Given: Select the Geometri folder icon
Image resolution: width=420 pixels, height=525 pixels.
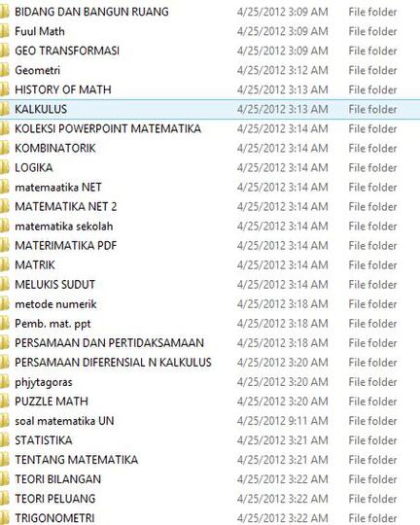Looking at the screenshot, I should point(4,70).
